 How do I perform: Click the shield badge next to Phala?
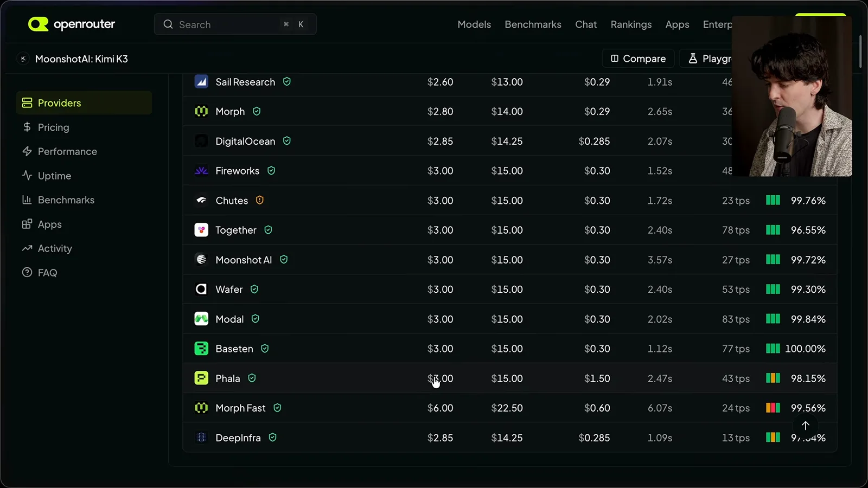point(252,378)
